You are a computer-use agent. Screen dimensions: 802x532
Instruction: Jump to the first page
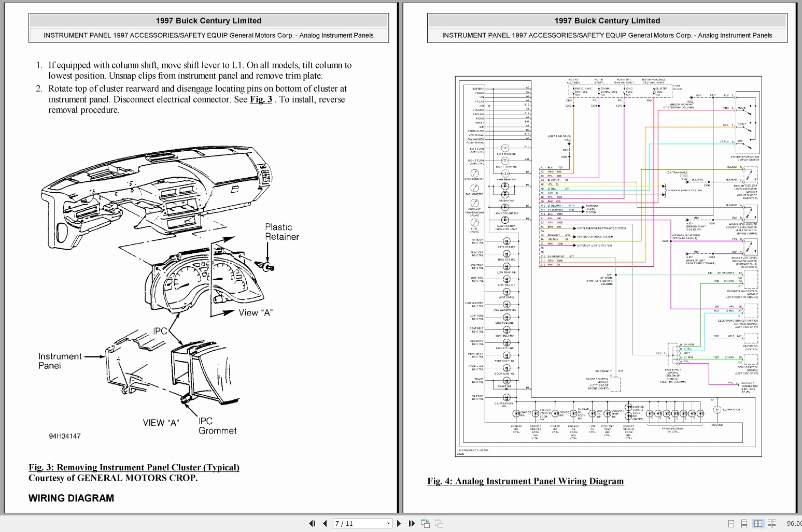pos(313,523)
